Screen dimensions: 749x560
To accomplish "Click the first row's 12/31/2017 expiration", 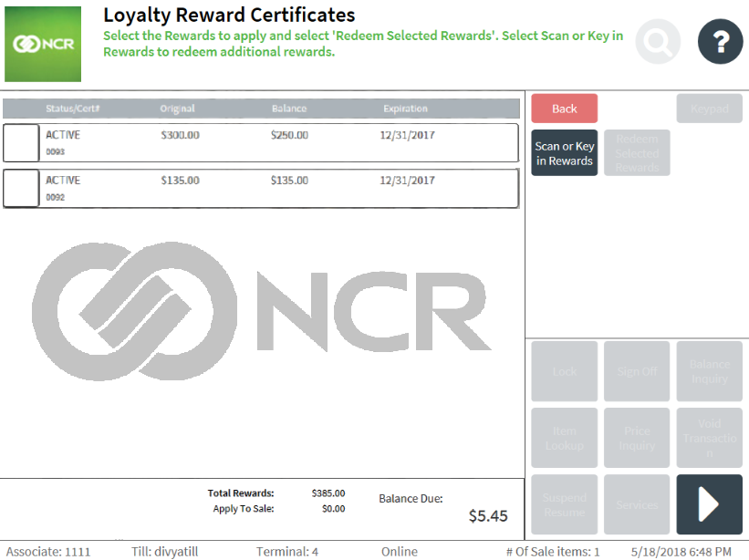I will tap(407, 135).
